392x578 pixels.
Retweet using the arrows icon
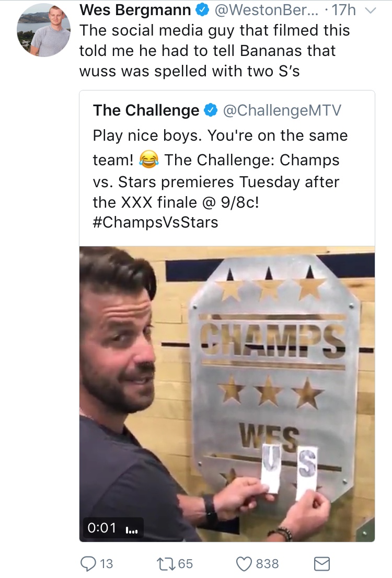tap(166, 564)
